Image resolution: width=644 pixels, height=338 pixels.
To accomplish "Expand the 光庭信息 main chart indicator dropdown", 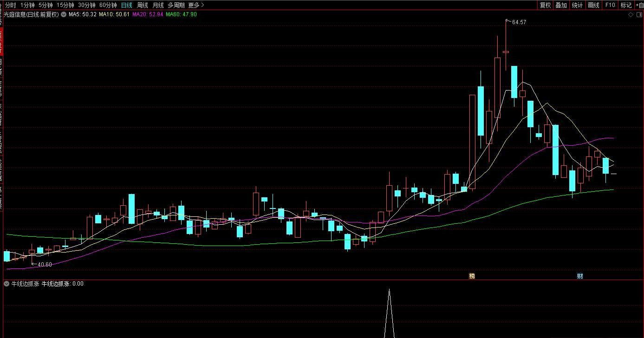I will (x=64, y=14).
